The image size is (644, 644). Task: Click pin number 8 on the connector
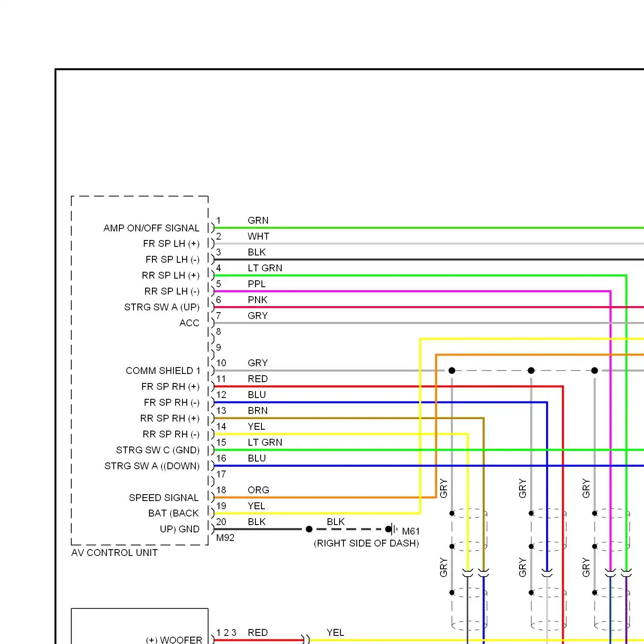point(219,331)
